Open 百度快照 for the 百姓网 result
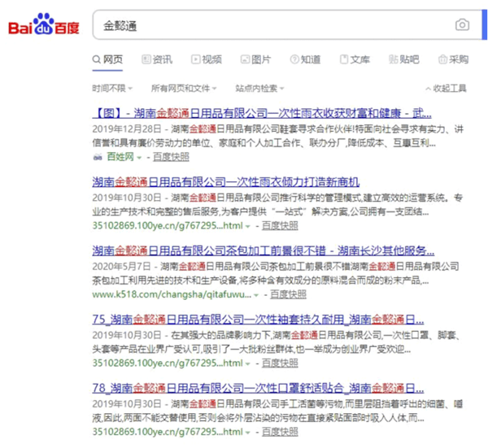This screenshot has height=448, width=488. tap(171, 157)
